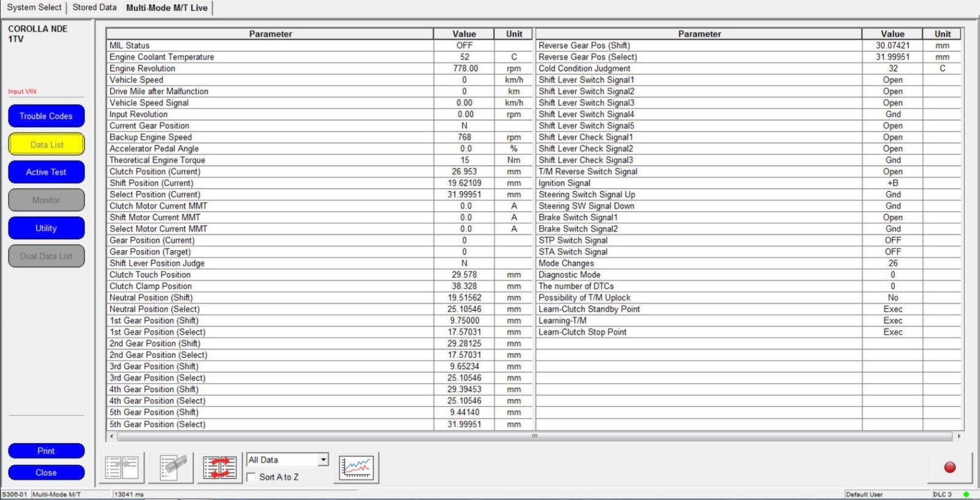Open the Stored Data tab
The height and width of the screenshot is (500, 980).
(94, 7)
